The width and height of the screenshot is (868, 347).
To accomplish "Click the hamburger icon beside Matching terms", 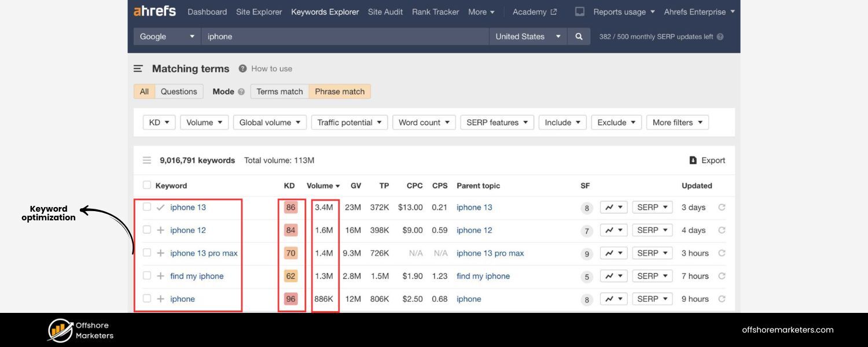I will [x=138, y=68].
